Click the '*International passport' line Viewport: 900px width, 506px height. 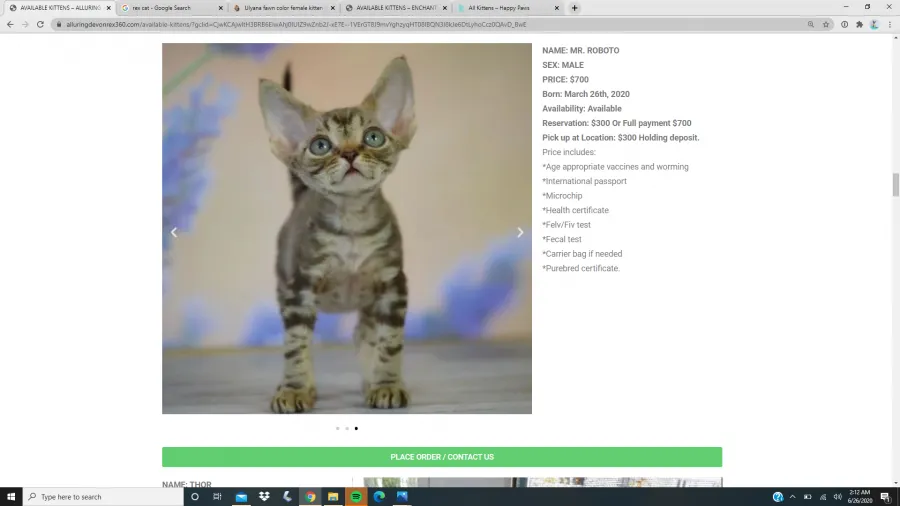pos(584,181)
